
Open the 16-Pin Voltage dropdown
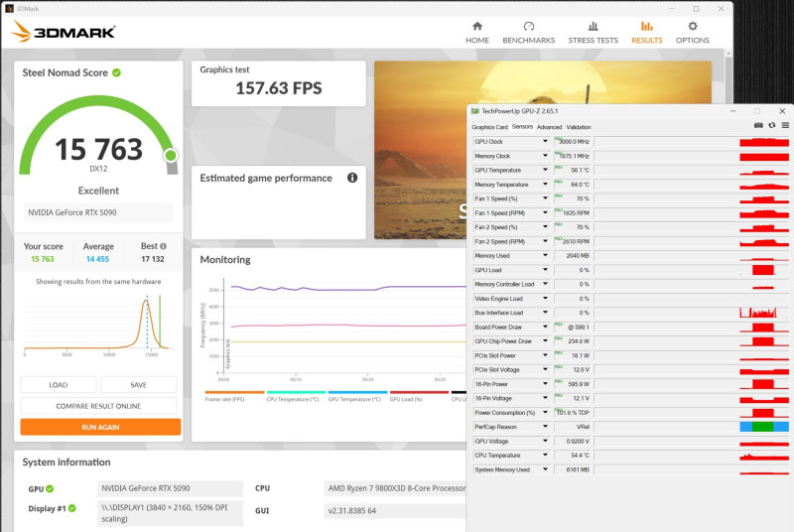(545, 398)
